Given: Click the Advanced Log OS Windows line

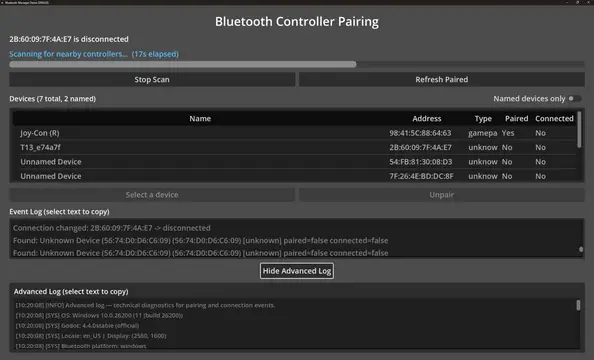Looking at the screenshot, I should [99, 315].
